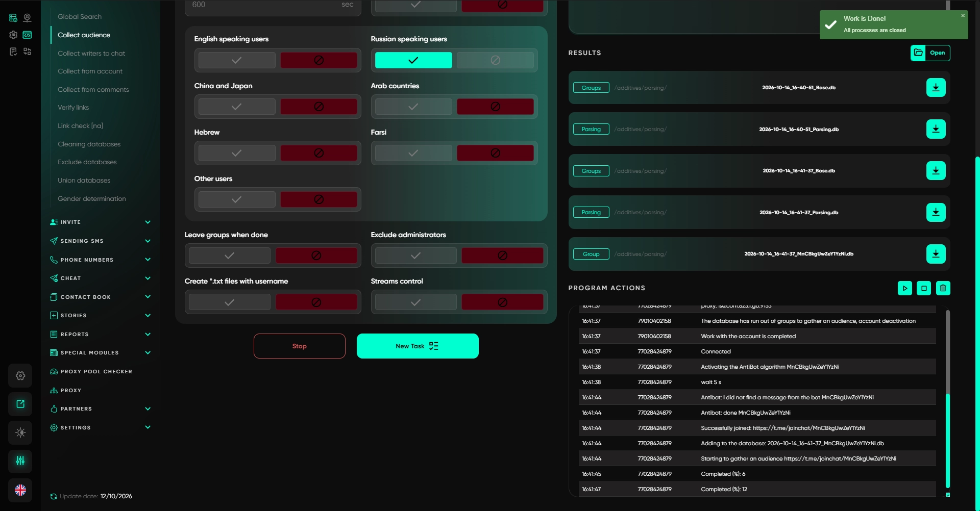The height and width of the screenshot is (511, 980).
Task: Enable Exclude administrators checkmark
Action: pyautogui.click(x=416, y=256)
